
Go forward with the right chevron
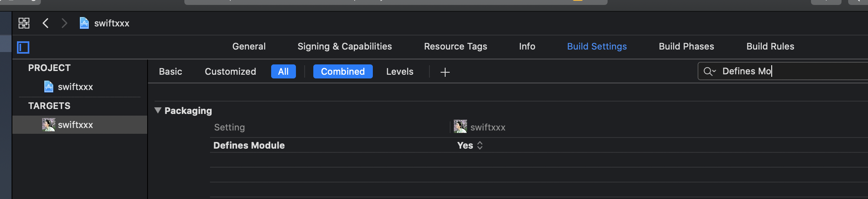coord(64,23)
